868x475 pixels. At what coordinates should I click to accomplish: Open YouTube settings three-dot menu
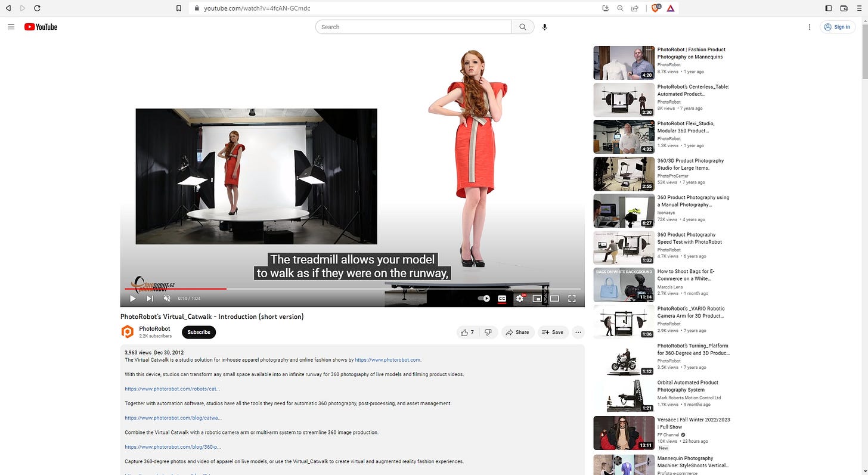(810, 27)
